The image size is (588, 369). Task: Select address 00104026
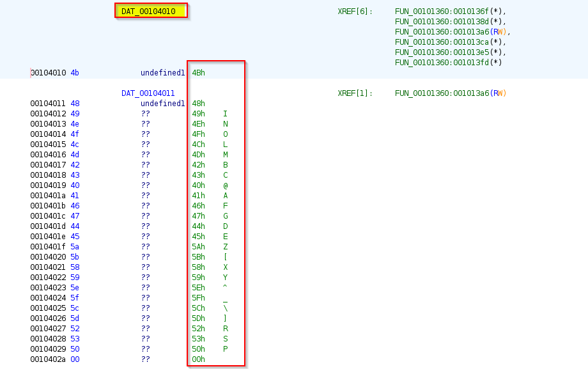(x=48, y=318)
